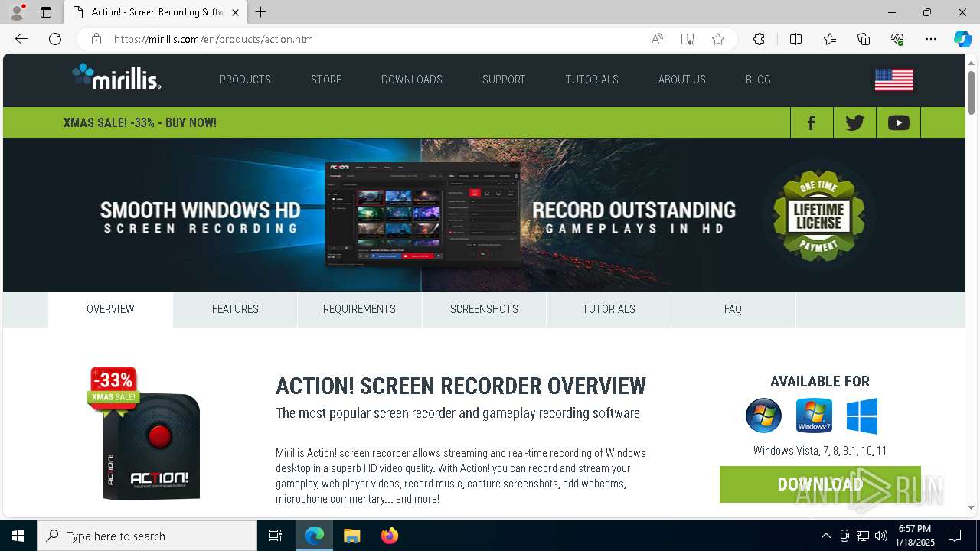This screenshot has width=980, height=551.
Task: Switch to the REQUIREMENTS tab
Action: (359, 309)
